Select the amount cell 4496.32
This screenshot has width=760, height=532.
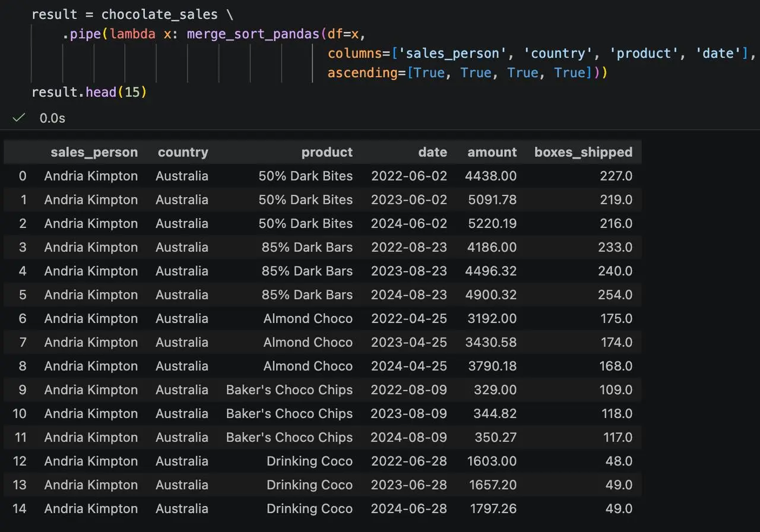(491, 271)
